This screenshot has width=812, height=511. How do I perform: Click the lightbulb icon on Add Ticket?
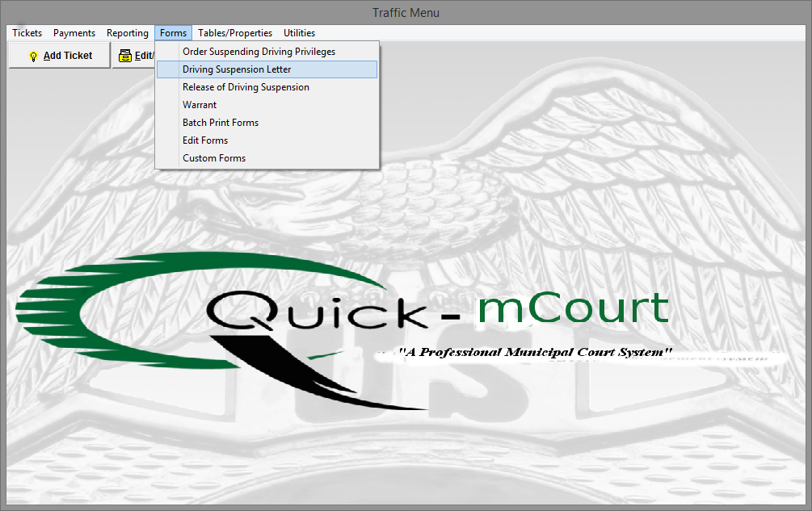pos(34,56)
